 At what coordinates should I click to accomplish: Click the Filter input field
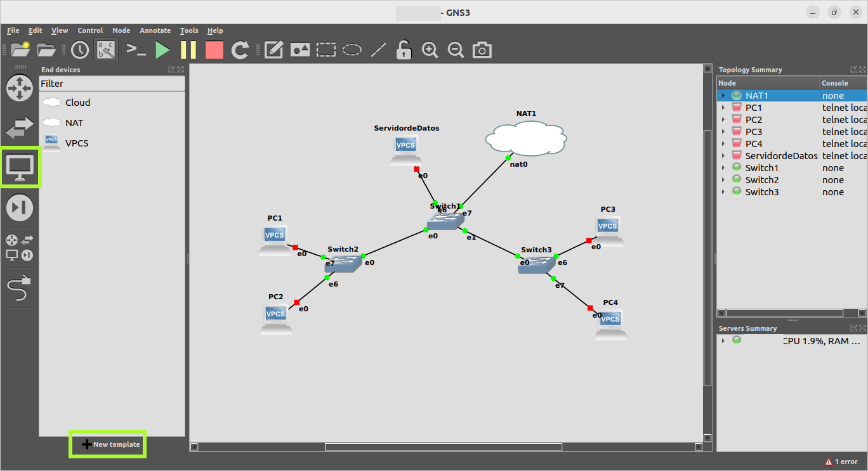(112, 84)
